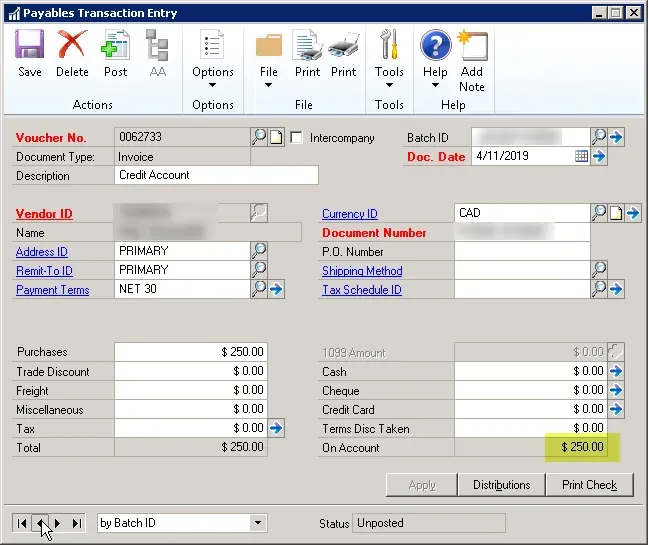The image size is (648, 545).
Task: Open the Voucher No. lookup magnifier
Action: point(259,137)
